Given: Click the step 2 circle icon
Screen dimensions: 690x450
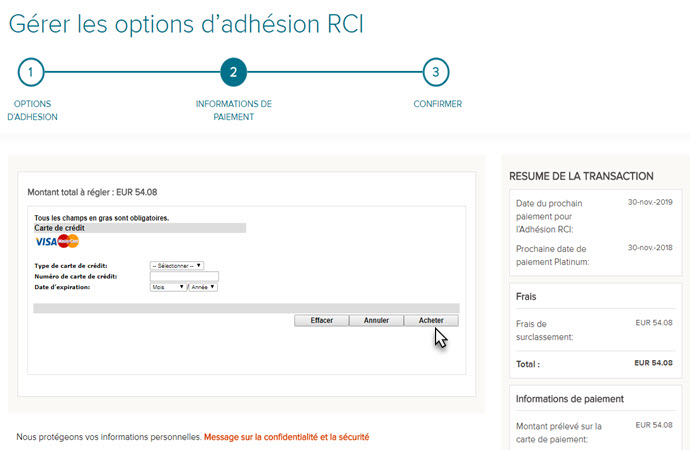Looking at the screenshot, I should (233, 72).
